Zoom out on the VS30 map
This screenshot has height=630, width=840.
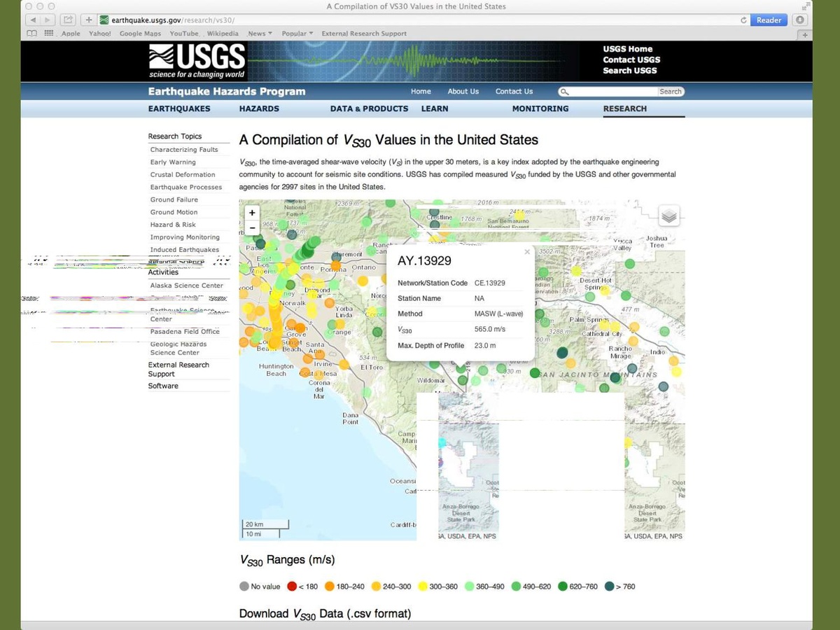point(252,227)
